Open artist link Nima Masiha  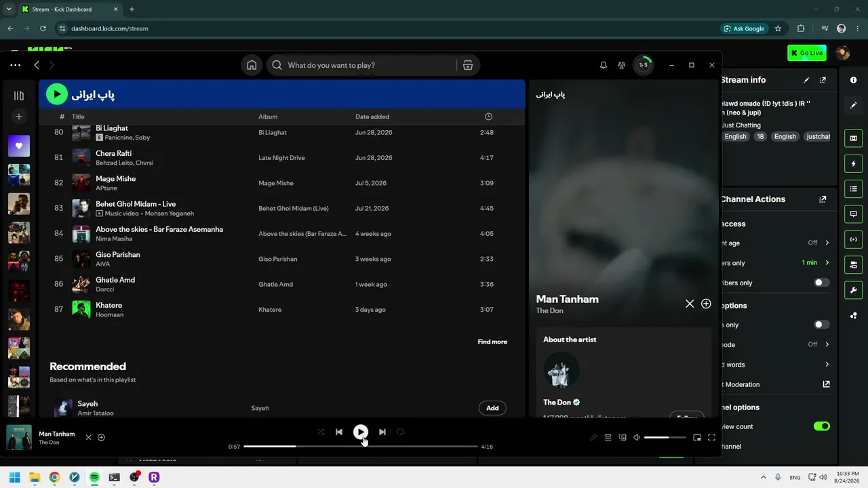point(113,239)
